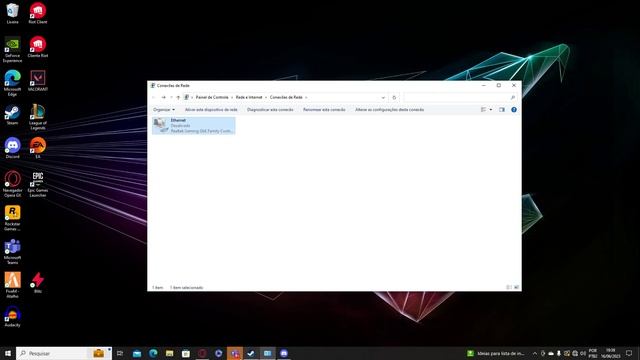
Task: Click the Pesquisar taskbar search box
Action: [64, 353]
